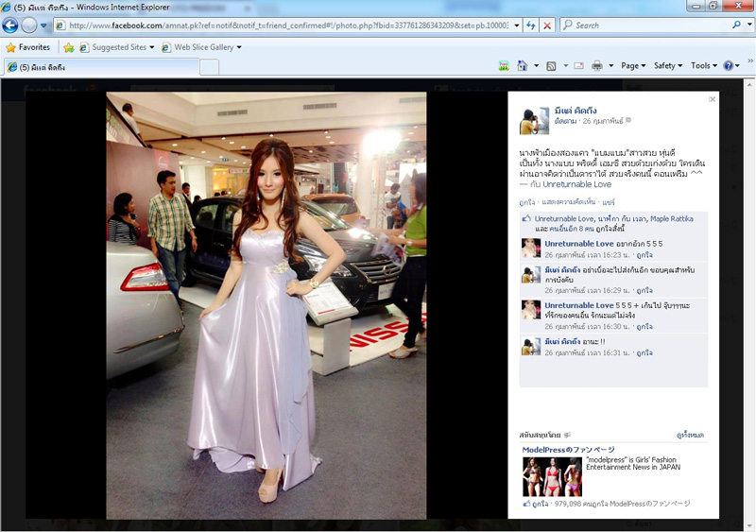Open the recent pages dropdown arrow
This screenshot has height=532, width=756.
point(43,26)
